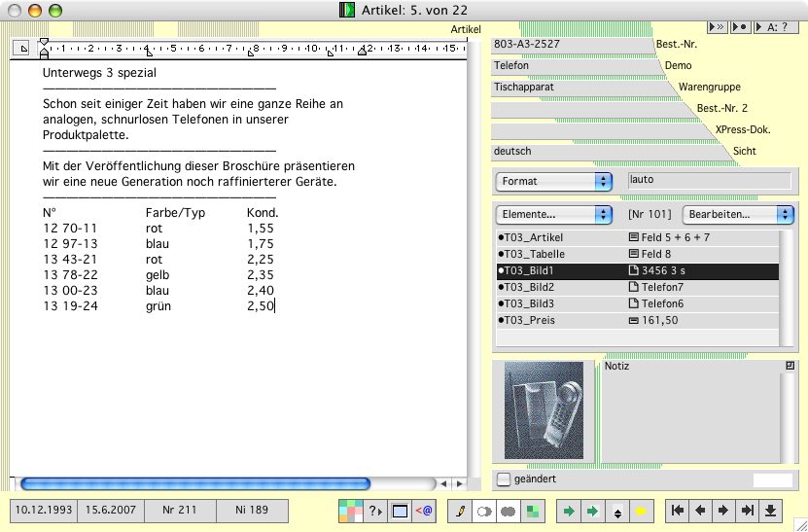Click the email @ icon

coord(424,510)
